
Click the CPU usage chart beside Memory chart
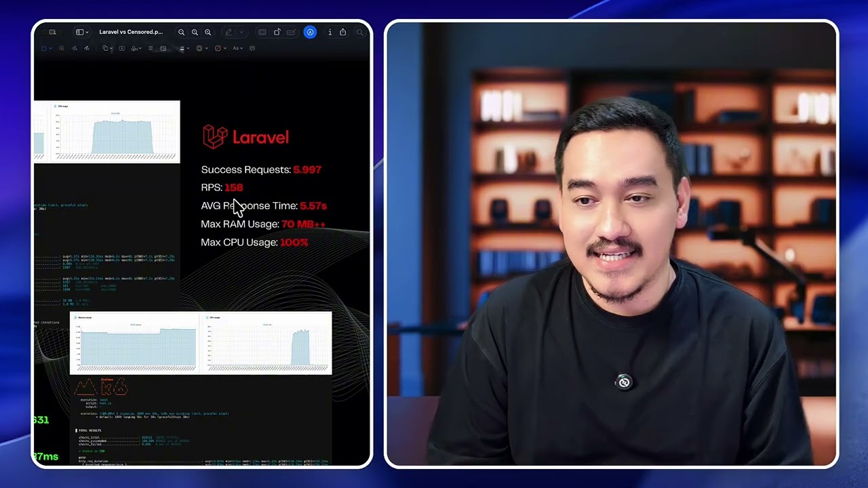click(x=266, y=343)
